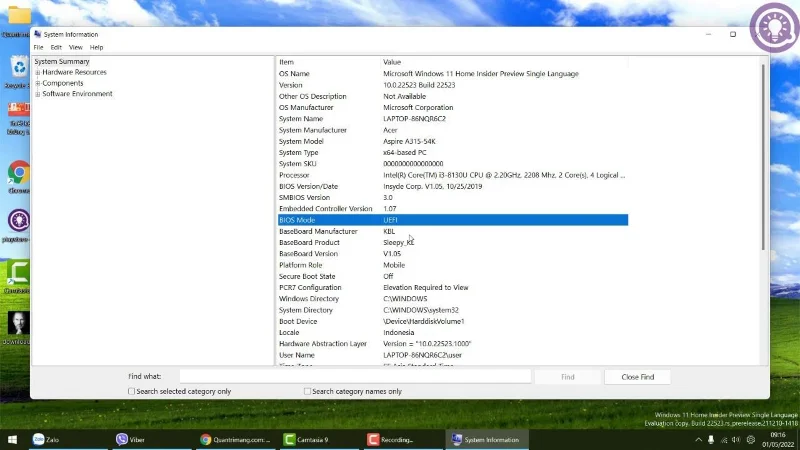Select the User Name row

click(453, 355)
